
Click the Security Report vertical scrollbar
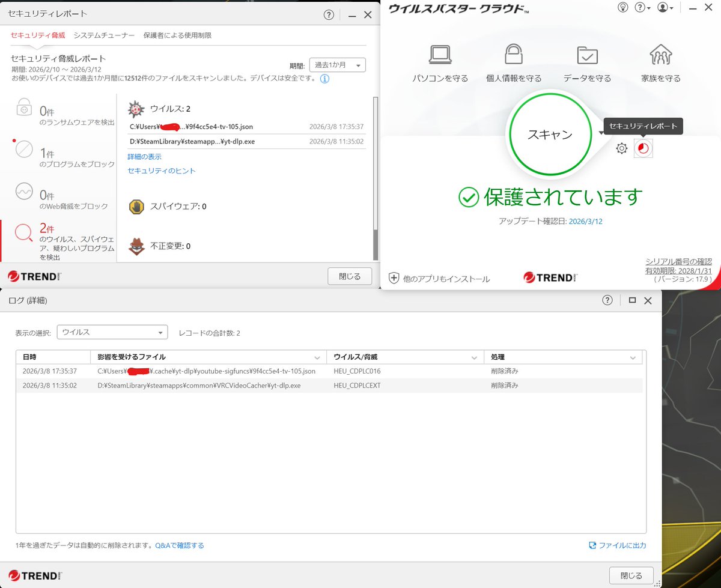click(x=376, y=177)
